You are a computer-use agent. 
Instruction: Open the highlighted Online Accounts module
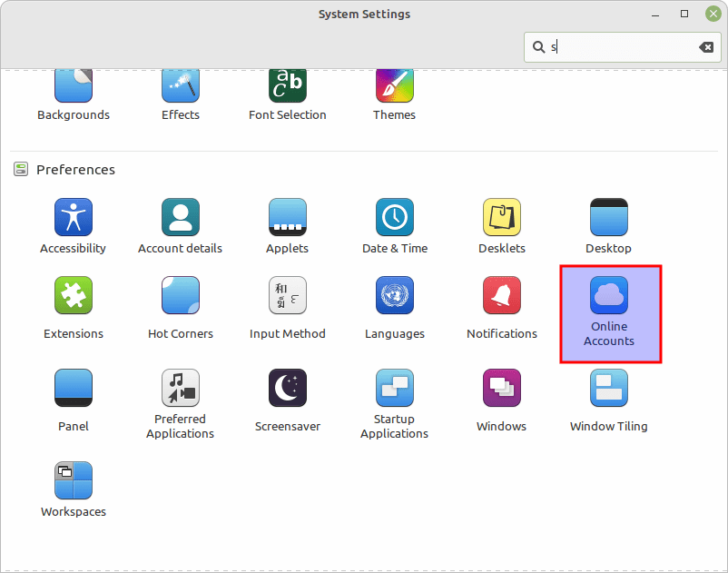[609, 313]
